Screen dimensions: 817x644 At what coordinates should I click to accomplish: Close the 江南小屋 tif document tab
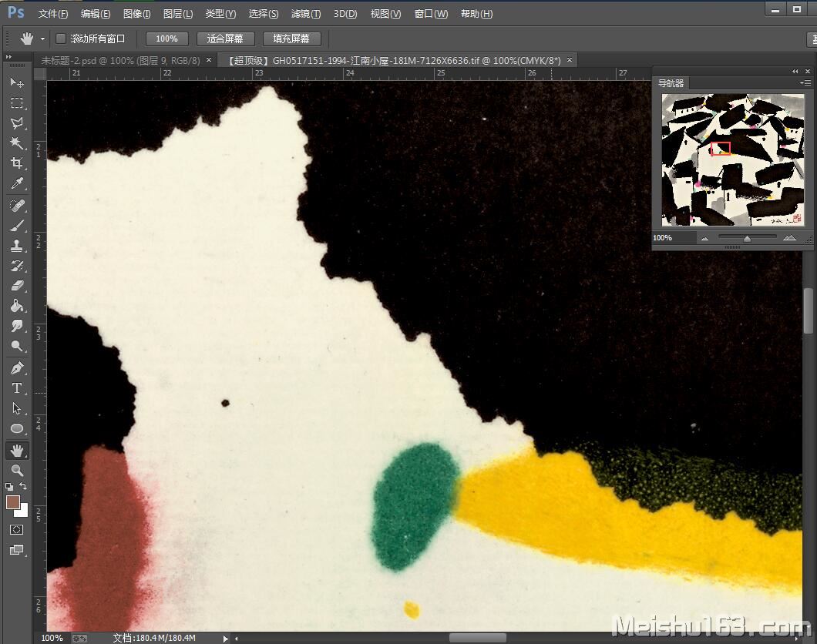tap(570, 60)
